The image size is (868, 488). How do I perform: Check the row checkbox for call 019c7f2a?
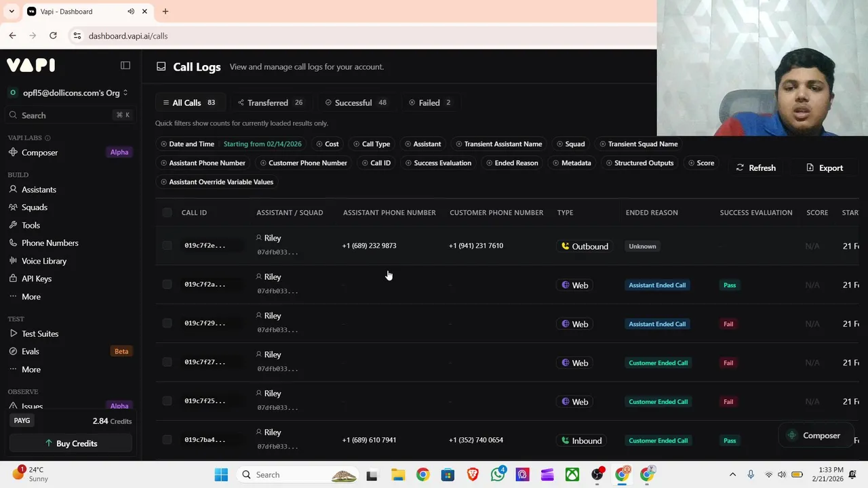[167, 284]
